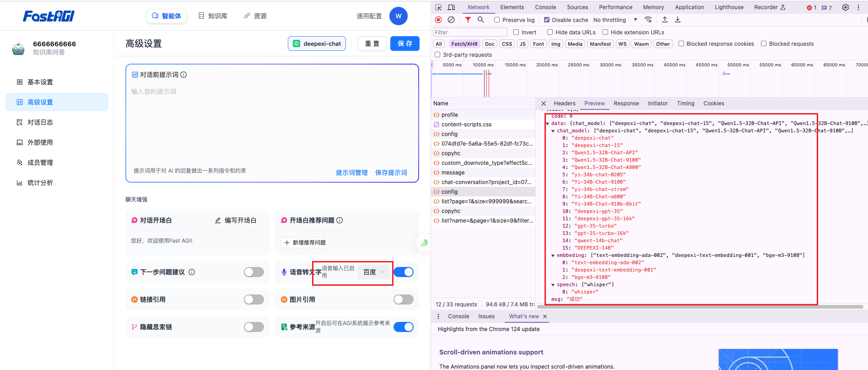This screenshot has width=868, height=370.
Task: Click the 重置 button
Action: (x=372, y=44)
